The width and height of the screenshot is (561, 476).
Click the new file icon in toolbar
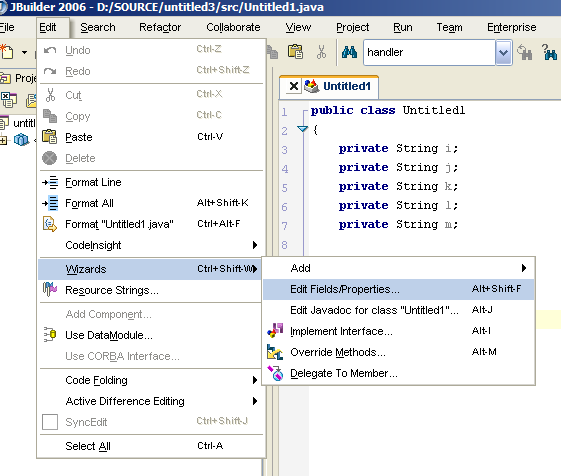[7, 52]
